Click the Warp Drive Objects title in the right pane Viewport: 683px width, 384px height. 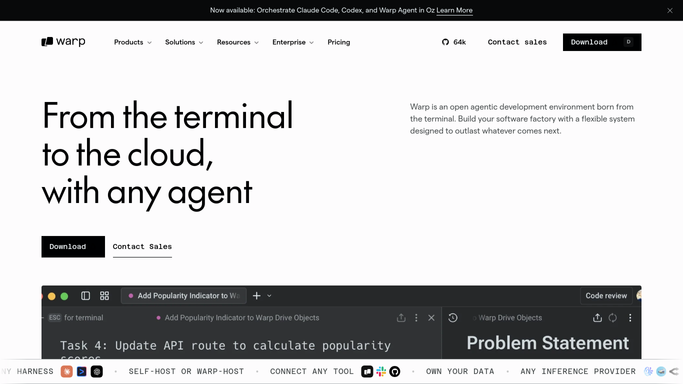pyautogui.click(x=510, y=318)
